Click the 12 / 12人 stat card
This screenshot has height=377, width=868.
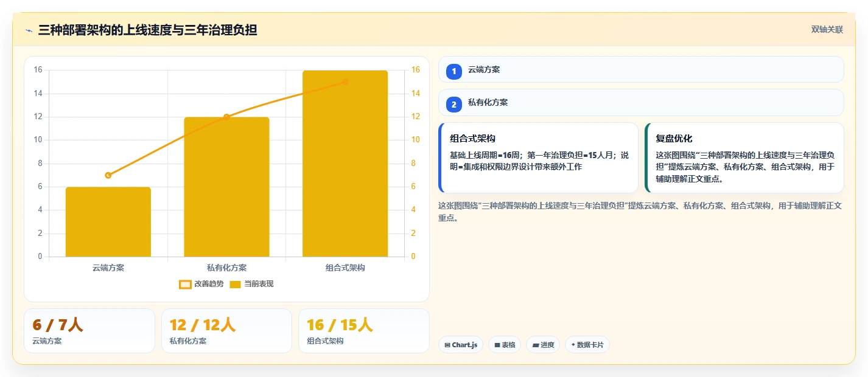pos(226,331)
